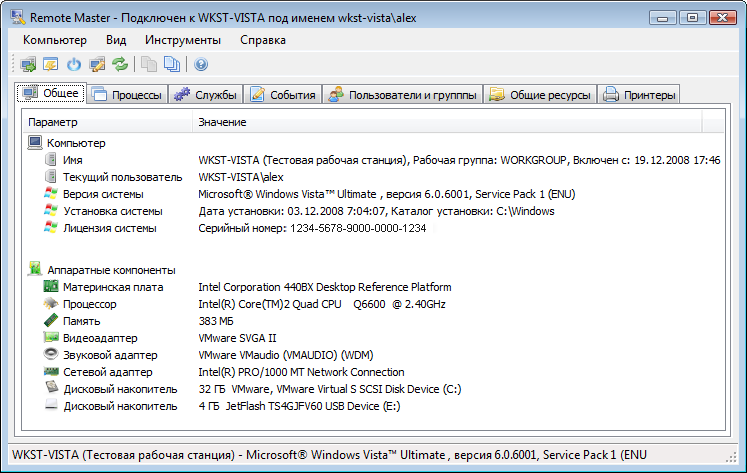Open the Справка menu
Viewport: 747px width, 473px height.
coord(262,40)
